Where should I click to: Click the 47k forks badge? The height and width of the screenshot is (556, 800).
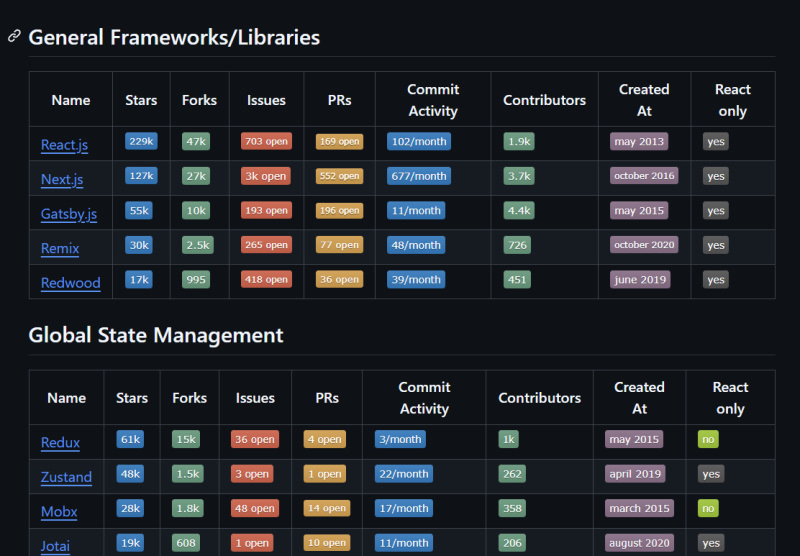tap(196, 141)
